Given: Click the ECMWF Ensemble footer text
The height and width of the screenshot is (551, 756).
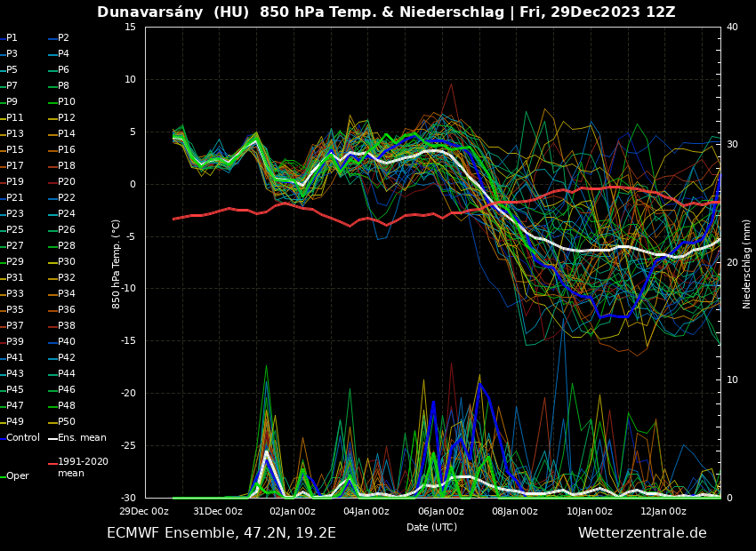Looking at the screenshot, I should [221, 533].
